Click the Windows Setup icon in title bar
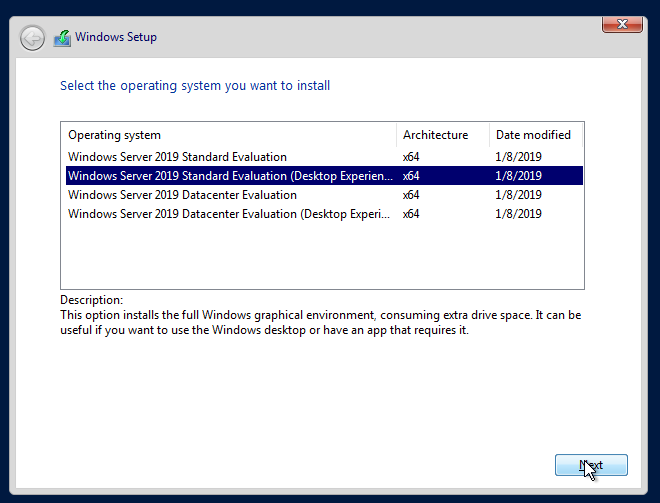Viewport: 660px width, 503px height. point(62,38)
